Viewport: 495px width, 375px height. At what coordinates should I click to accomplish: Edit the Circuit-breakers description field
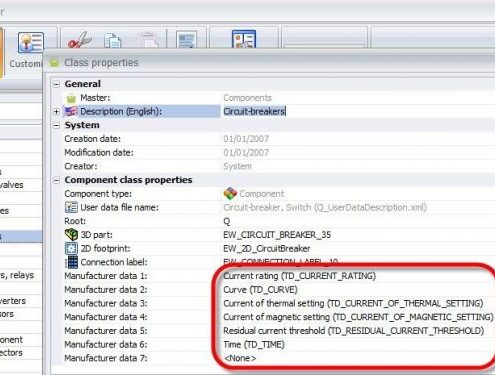(358, 111)
